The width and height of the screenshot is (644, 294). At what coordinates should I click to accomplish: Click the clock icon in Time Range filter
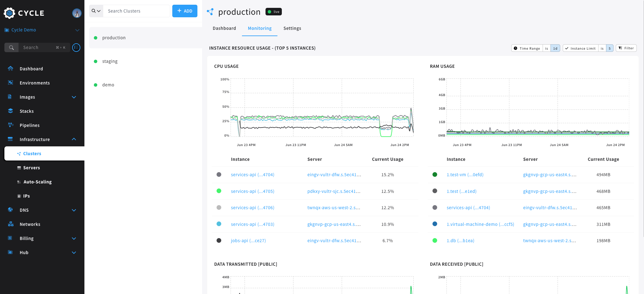[x=515, y=48]
